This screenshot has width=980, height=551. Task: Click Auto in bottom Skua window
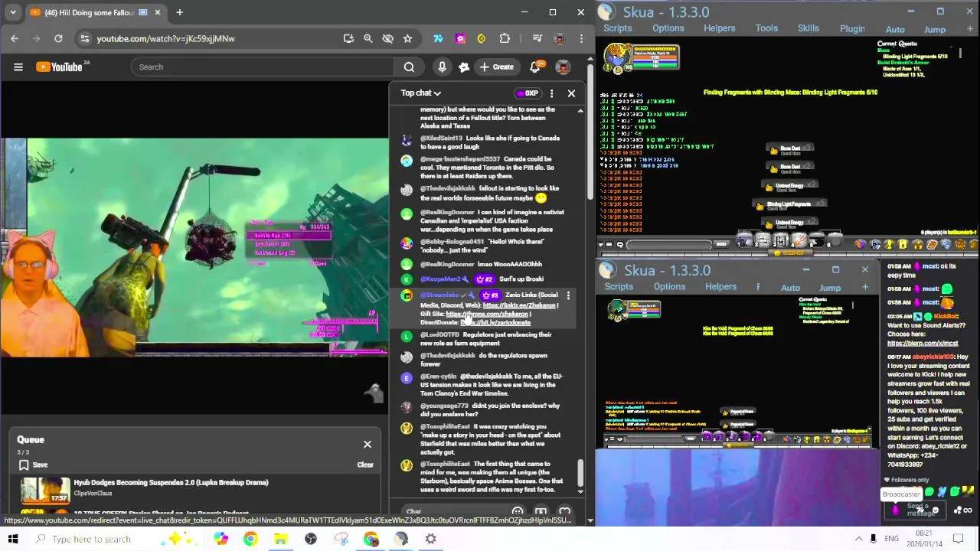pyautogui.click(x=790, y=288)
